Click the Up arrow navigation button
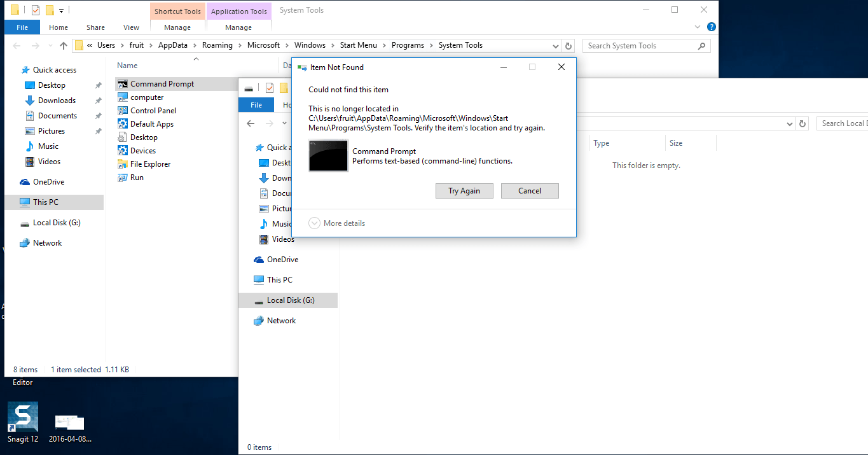Screen dimensions: 868x455 coord(64,46)
